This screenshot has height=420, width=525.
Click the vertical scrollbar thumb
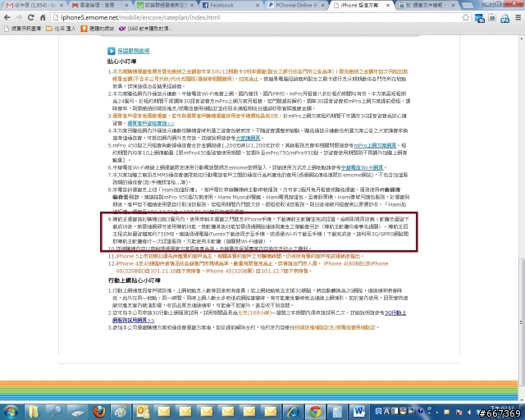tap(522, 322)
